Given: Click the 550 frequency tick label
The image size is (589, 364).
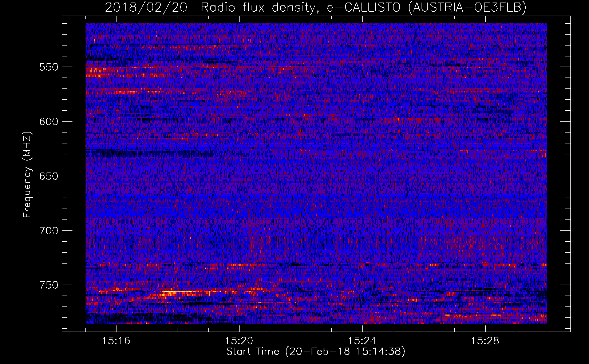Looking at the screenshot, I should [x=49, y=67].
